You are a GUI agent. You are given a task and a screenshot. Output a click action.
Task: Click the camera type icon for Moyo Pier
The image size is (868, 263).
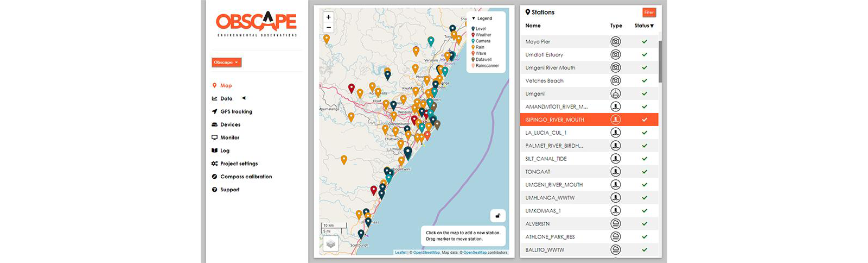point(615,41)
